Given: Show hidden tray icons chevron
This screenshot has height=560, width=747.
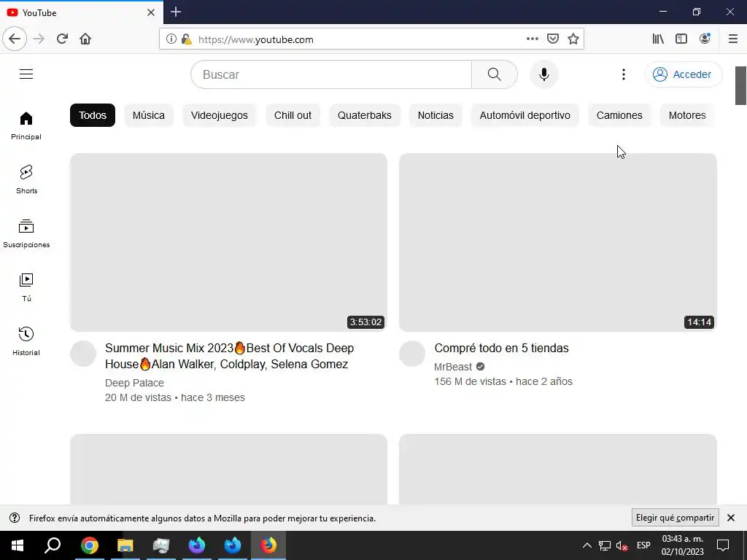Looking at the screenshot, I should pos(587,545).
